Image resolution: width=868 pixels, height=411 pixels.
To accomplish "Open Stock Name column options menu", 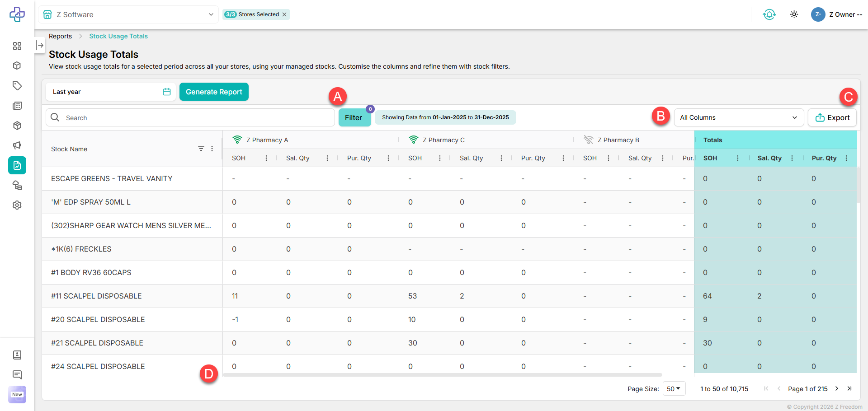I will click(212, 149).
